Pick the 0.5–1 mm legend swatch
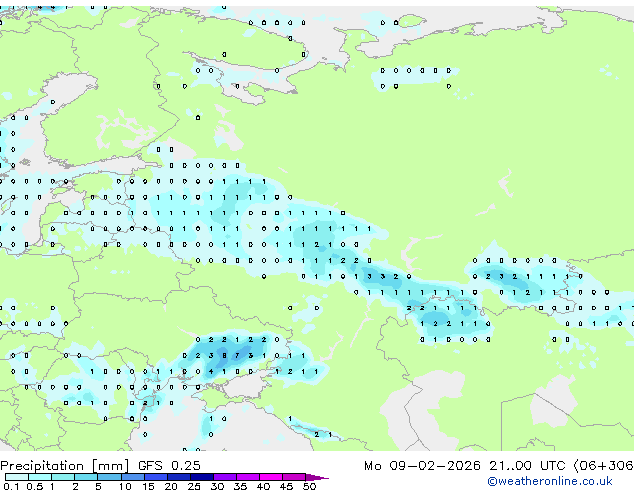This screenshot has height=490, width=634. point(40,477)
